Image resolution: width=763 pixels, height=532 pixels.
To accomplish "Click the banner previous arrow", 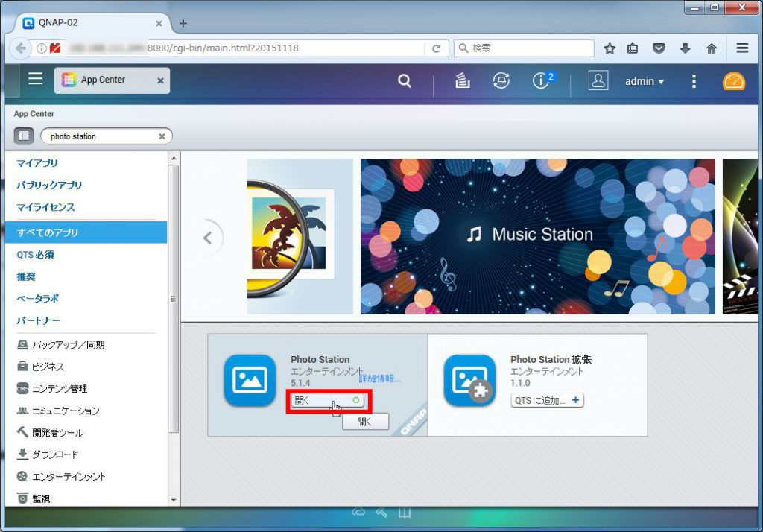I will (208, 238).
